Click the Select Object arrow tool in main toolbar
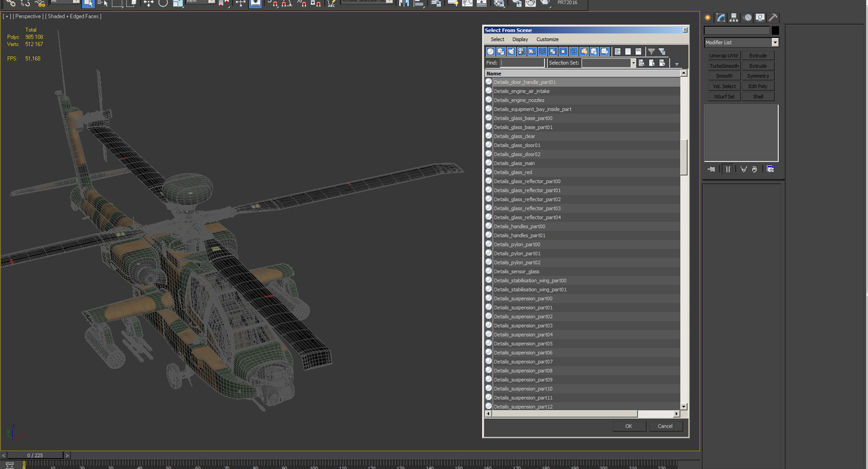This screenshot has width=868, height=469. coord(89,4)
